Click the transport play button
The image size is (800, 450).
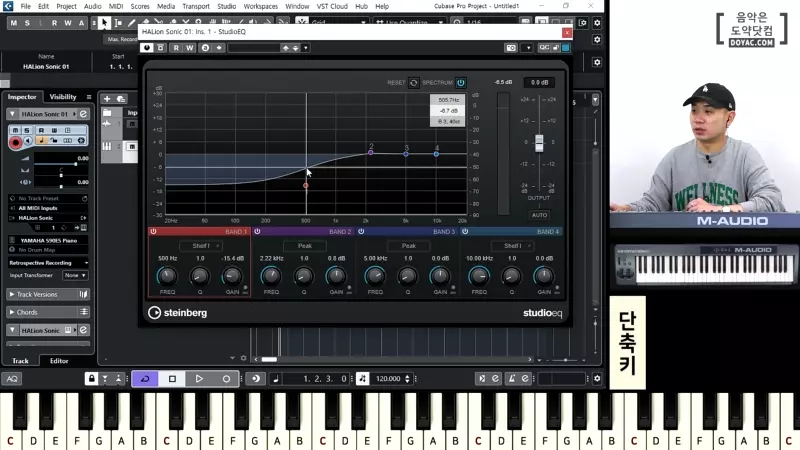(199, 379)
